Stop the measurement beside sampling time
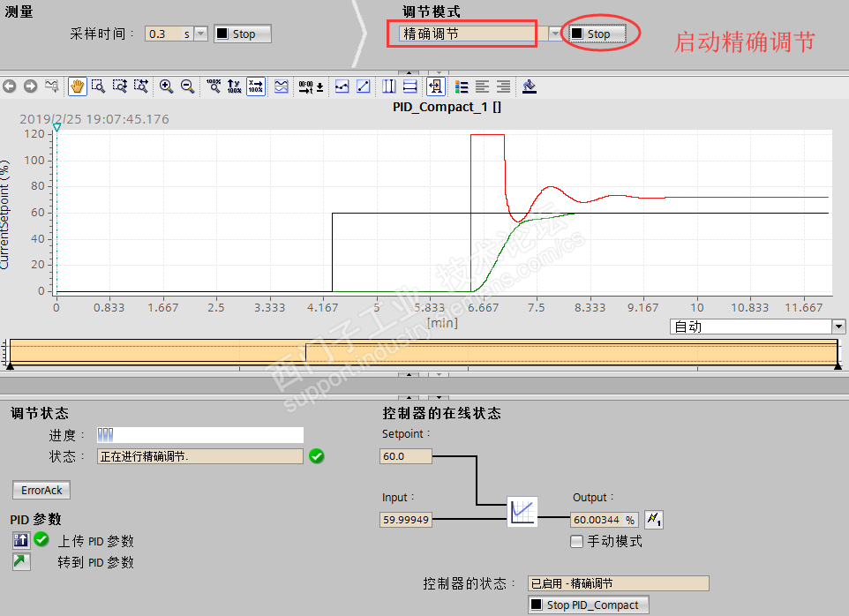Image resolution: width=849 pixels, height=616 pixels. [243, 34]
